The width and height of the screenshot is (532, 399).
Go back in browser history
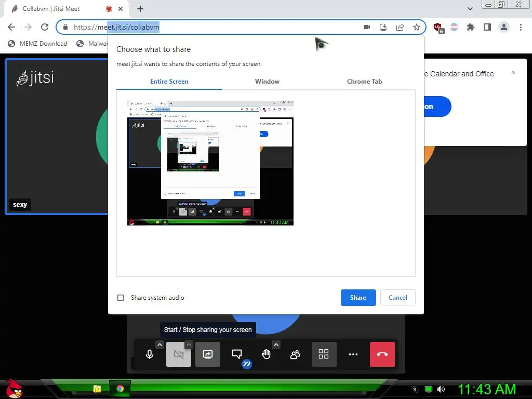click(11, 27)
